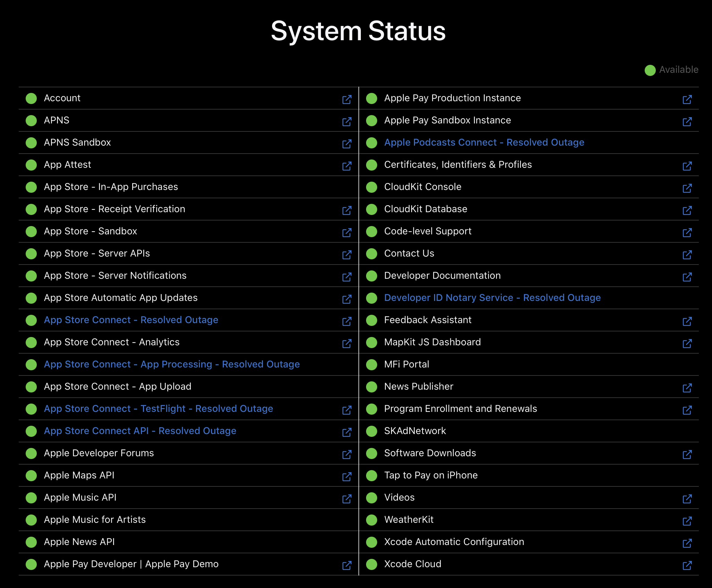Viewport: 712px width, 588px height.
Task: Click external link icon for Apple Maps API
Action: click(347, 477)
